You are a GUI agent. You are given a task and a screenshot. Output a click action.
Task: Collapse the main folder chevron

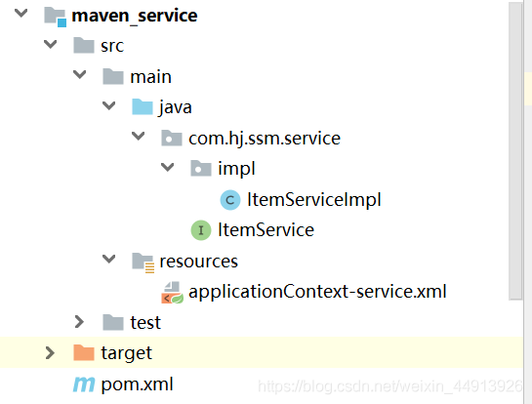pos(80,74)
